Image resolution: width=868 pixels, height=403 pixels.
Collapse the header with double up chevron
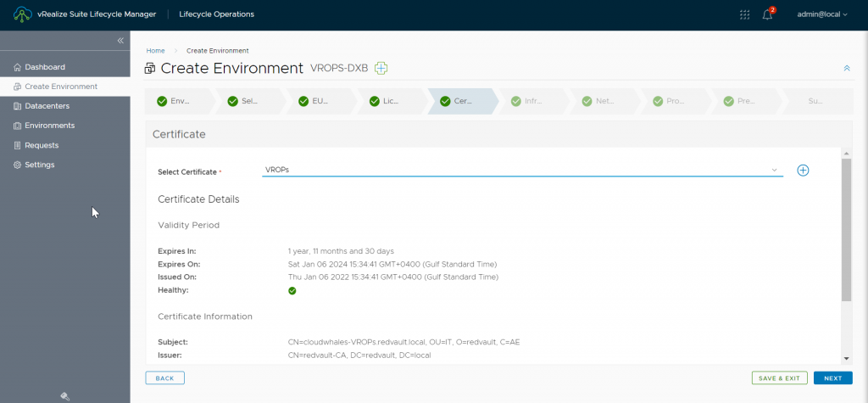point(847,68)
